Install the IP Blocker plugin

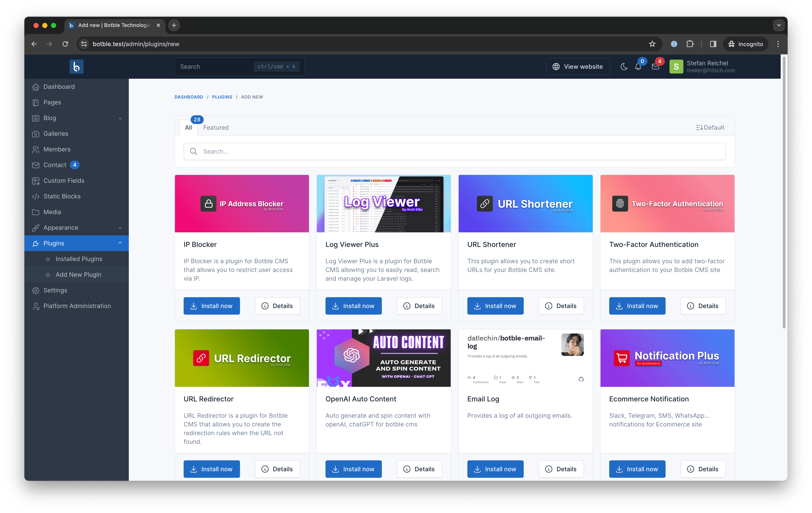[211, 306]
